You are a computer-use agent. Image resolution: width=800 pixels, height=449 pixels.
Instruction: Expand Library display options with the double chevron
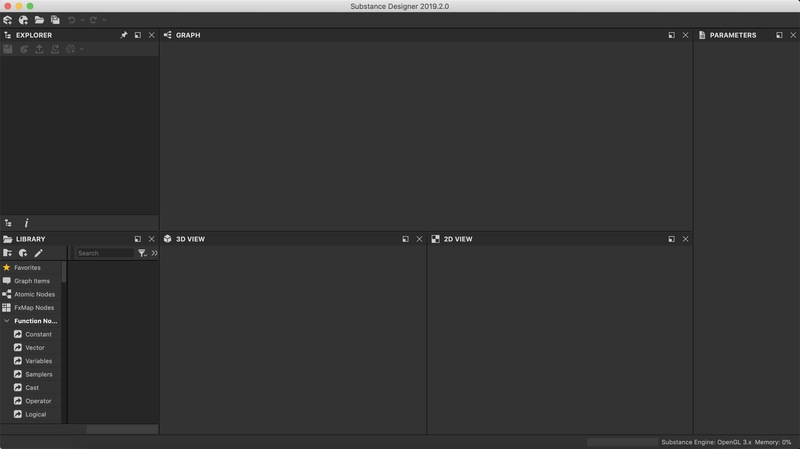(x=154, y=253)
